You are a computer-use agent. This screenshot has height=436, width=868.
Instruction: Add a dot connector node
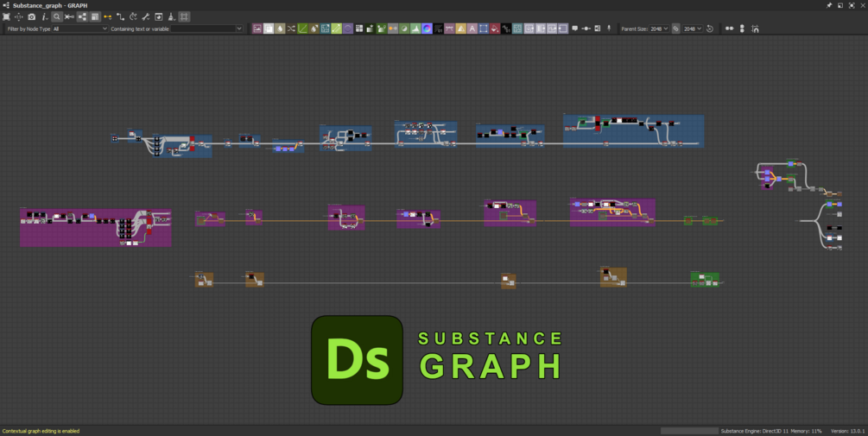[x=586, y=28]
